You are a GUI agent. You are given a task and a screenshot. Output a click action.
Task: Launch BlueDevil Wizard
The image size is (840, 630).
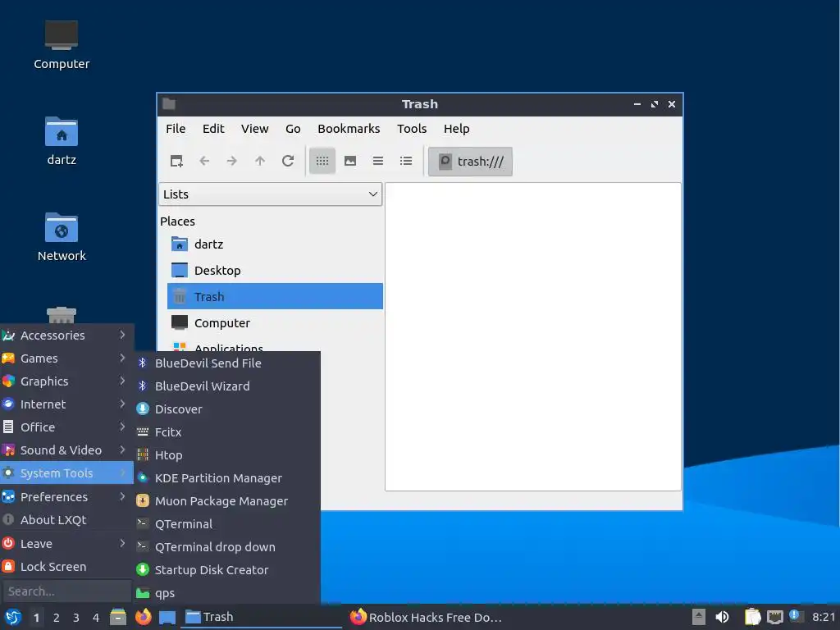tap(227, 386)
